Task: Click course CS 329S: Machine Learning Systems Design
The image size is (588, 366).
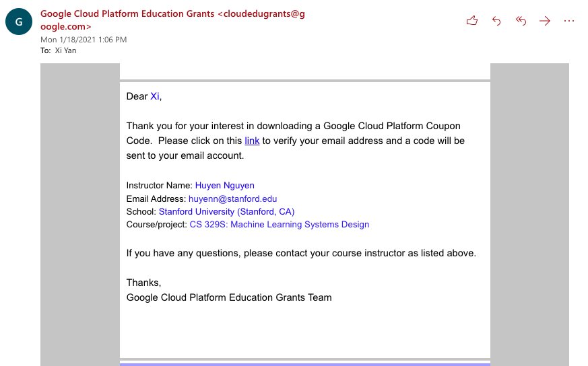Action: tap(280, 225)
